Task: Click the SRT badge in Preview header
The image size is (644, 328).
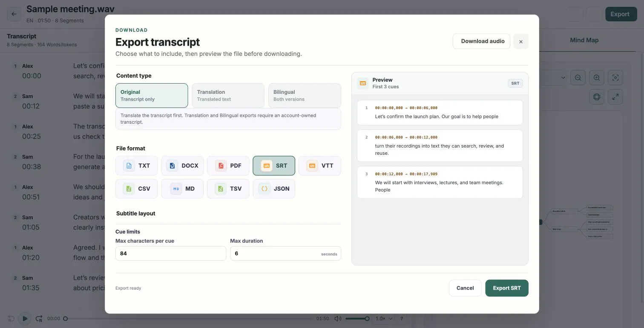Action: click(x=515, y=83)
